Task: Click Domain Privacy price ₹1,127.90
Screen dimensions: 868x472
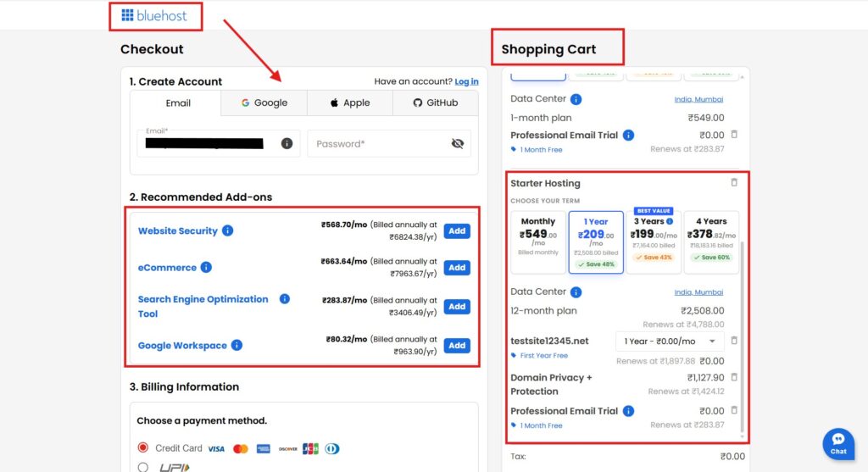Action: tap(706, 377)
